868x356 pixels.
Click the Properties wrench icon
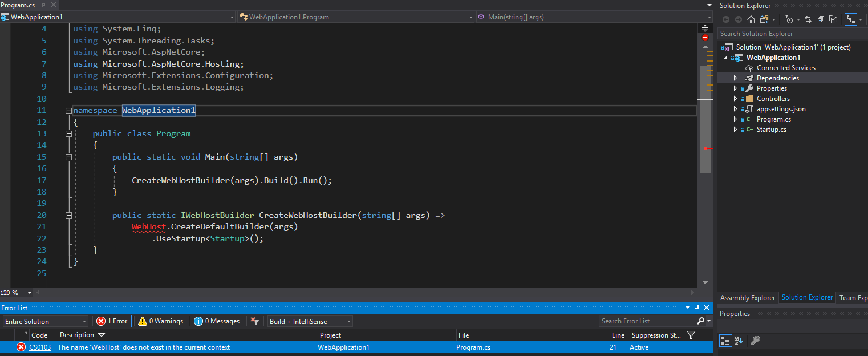[x=749, y=88]
